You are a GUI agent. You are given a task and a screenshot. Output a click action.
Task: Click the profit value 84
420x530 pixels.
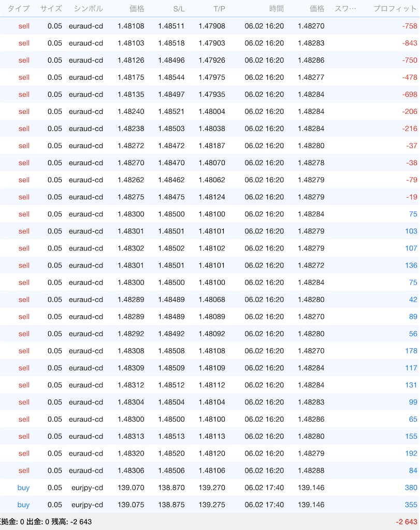click(413, 470)
